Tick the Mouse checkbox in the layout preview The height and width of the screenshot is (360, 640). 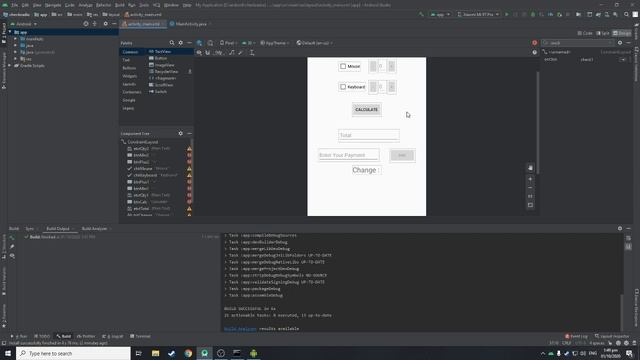[343, 66]
